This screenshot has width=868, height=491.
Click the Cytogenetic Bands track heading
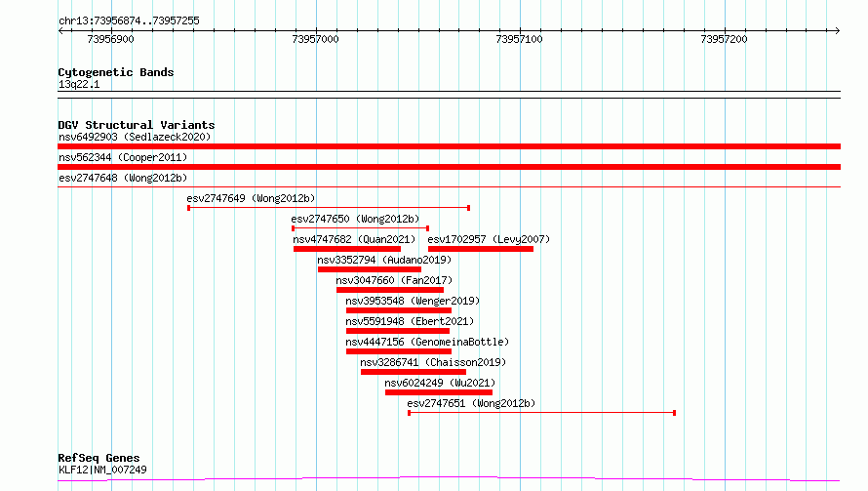point(116,72)
